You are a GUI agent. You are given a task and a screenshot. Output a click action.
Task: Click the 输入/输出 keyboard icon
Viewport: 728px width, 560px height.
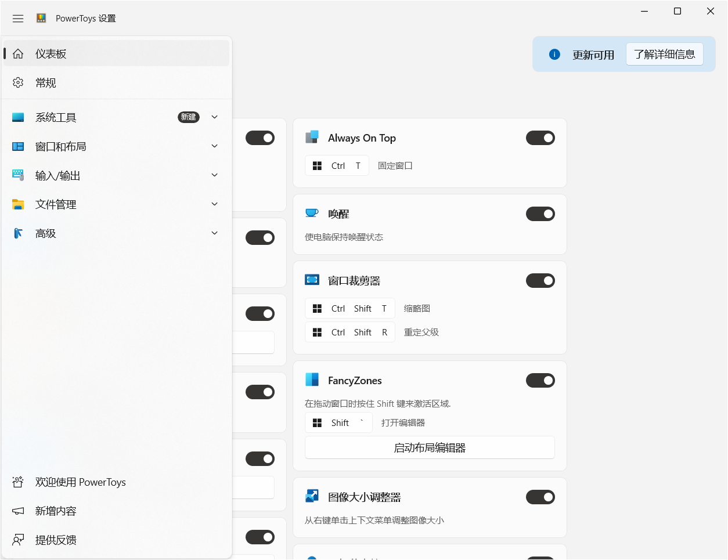point(18,175)
